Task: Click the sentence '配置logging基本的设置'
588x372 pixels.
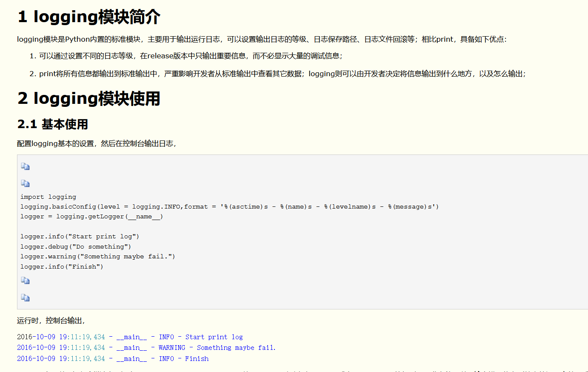Action: tap(97, 143)
